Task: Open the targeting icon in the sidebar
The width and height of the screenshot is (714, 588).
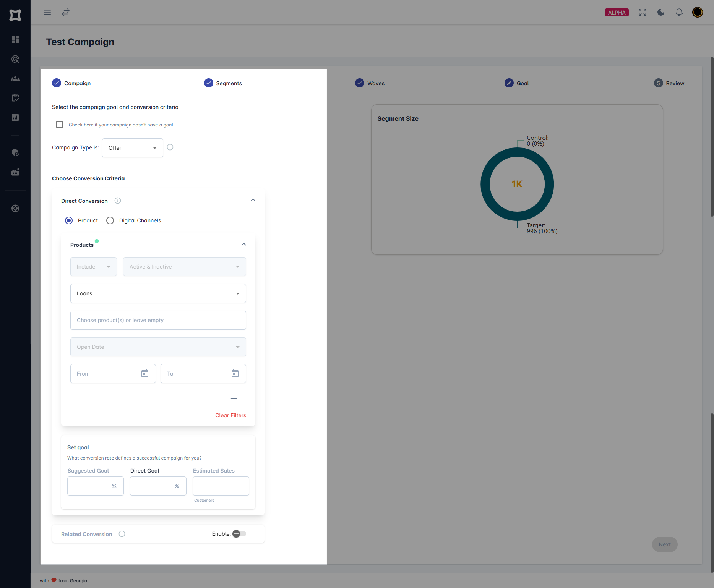Action: pyautogui.click(x=15, y=59)
